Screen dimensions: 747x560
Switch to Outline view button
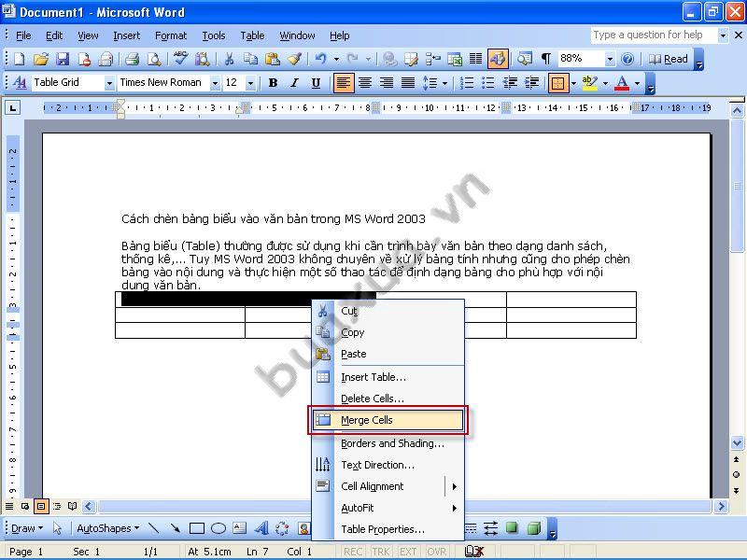(x=57, y=506)
